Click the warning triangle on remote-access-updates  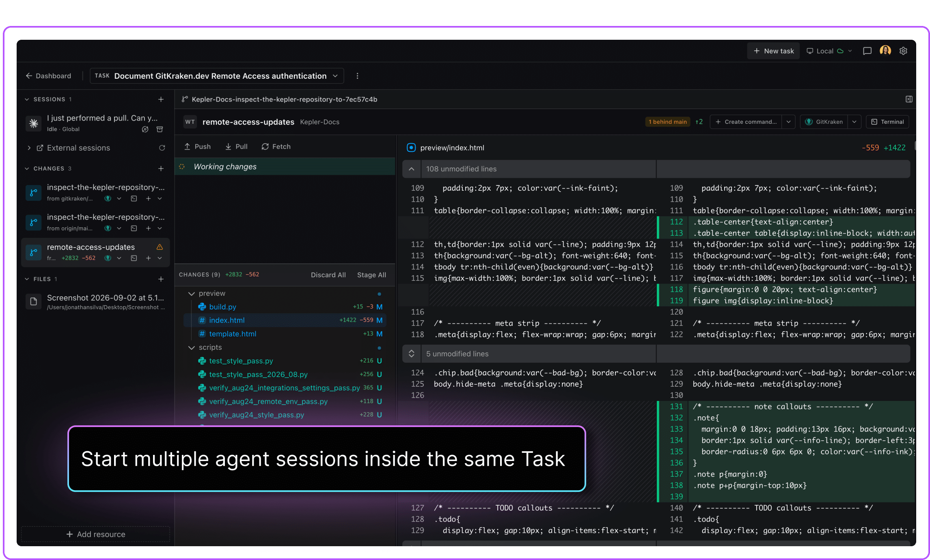pyautogui.click(x=160, y=247)
